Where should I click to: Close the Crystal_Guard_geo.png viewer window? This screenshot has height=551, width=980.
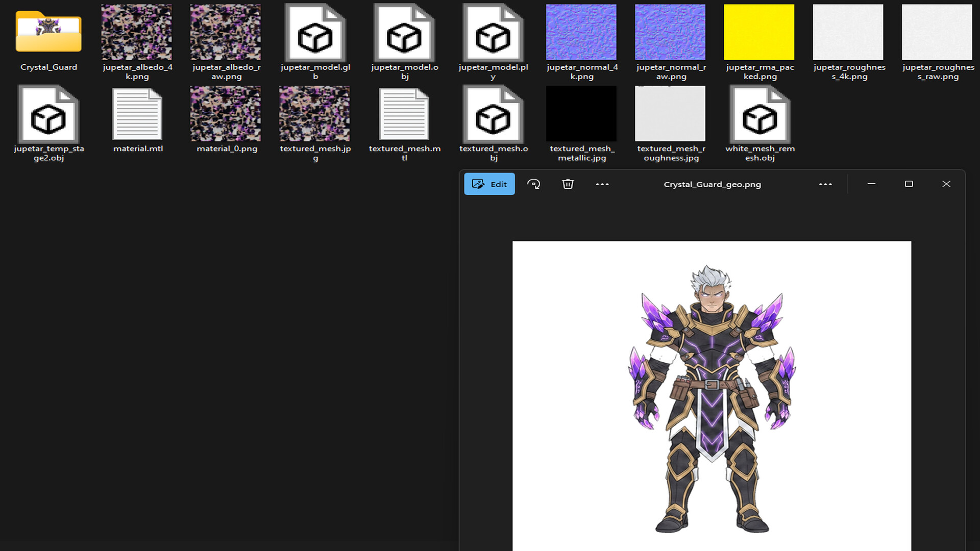coord(946,184)
